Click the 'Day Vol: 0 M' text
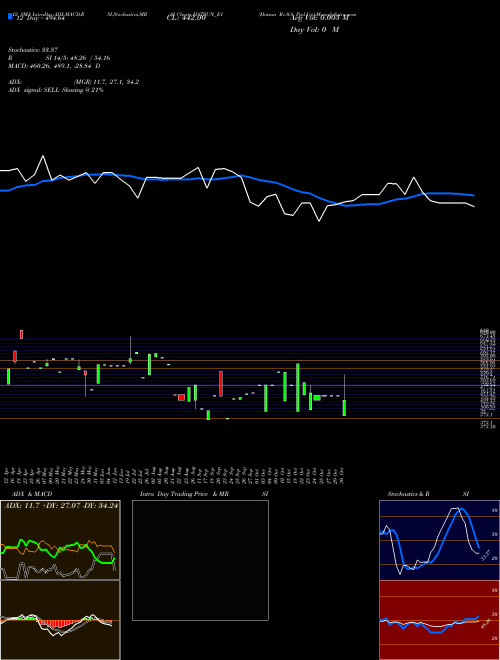Image resolution: width=500 pixels, height=660 pixels. point(314,29)
